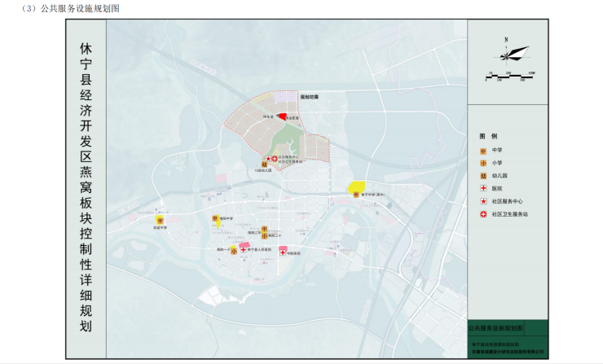Click the 社区服务中心 legend text
The image size is (603, 364).
point(507,201)
